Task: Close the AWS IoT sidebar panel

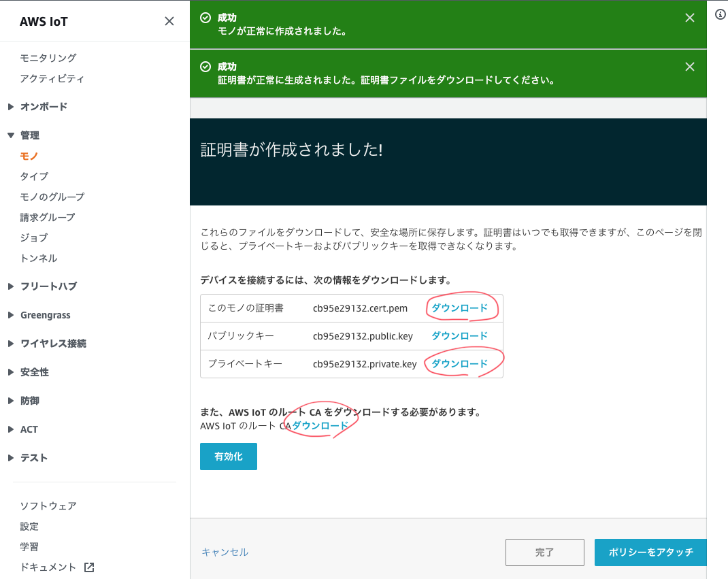Action: point(169,21)
